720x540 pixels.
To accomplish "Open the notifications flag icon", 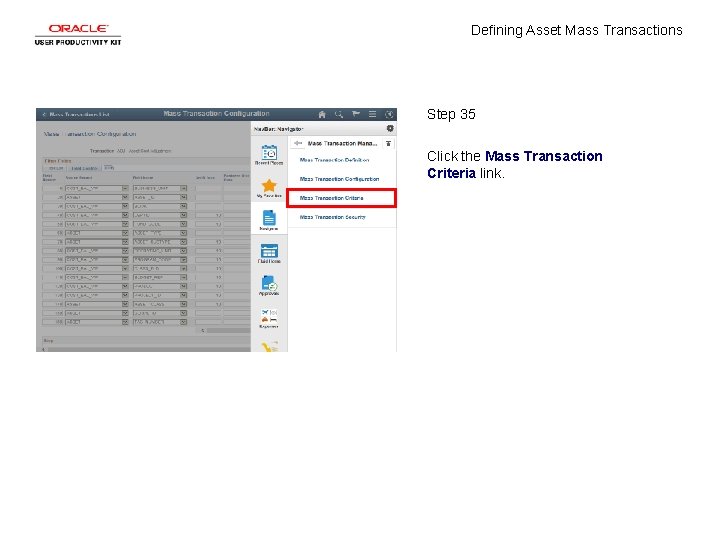I will 355,113.
